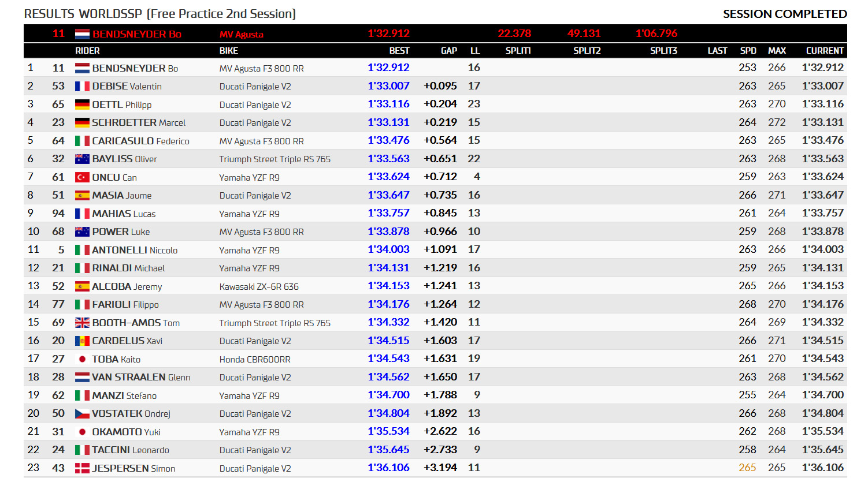Screen dimensions: 868x478
Task: Click the 22.378 split time in the banner
Action: coord(514,33)
